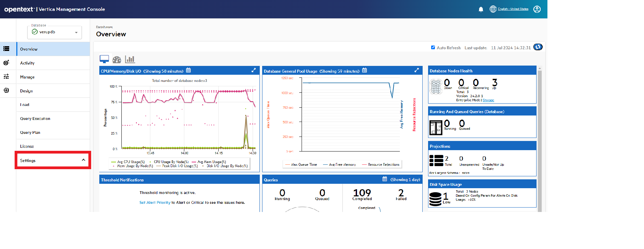Click the 0 Running count in Queries panel
Image resolution: width=644 pixels, height=249 pixels.
tap(282, 193)
